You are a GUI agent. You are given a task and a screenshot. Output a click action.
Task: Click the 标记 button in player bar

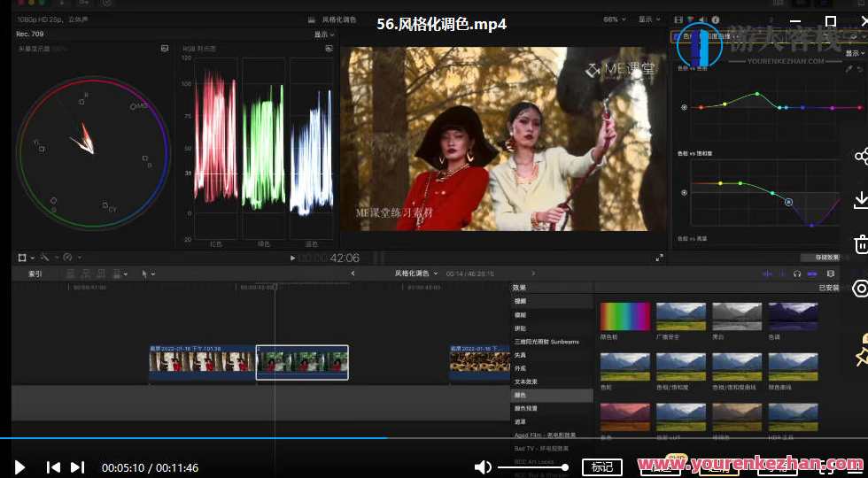click(601, 467)
